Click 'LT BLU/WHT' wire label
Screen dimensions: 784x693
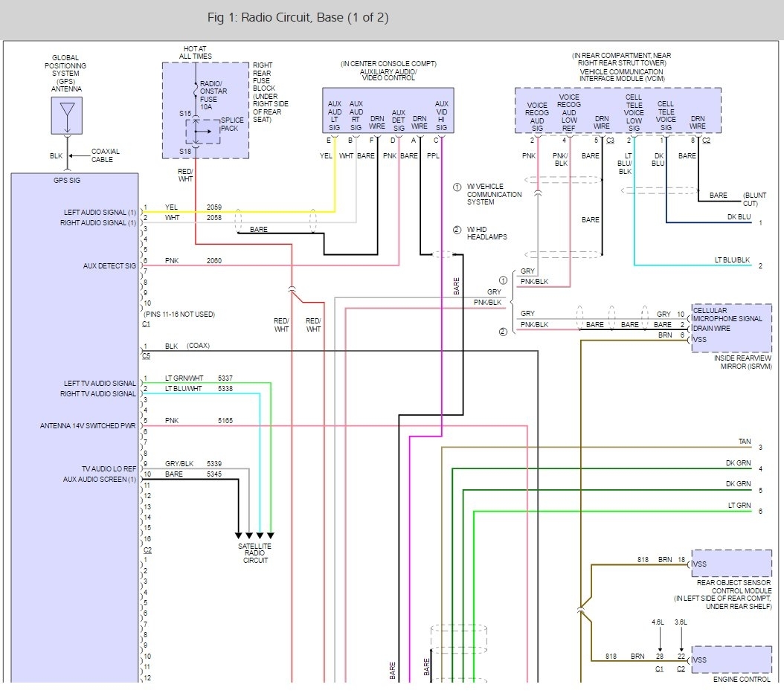click(x=183, y=388)
